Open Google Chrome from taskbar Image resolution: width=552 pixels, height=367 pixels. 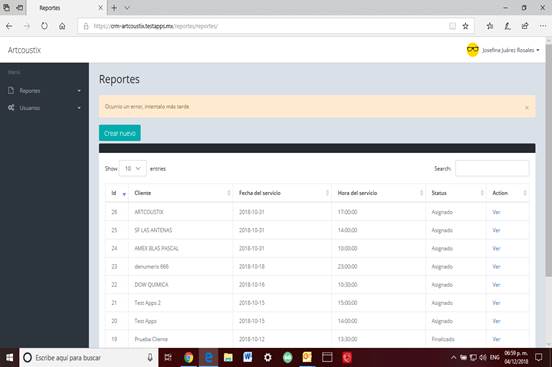[x=188, y=357]
